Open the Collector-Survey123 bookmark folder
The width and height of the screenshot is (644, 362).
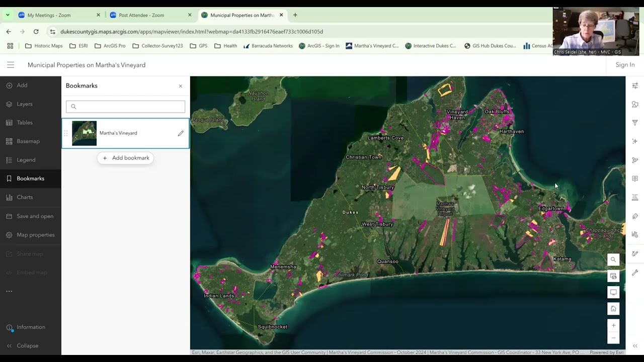(157, 46)
